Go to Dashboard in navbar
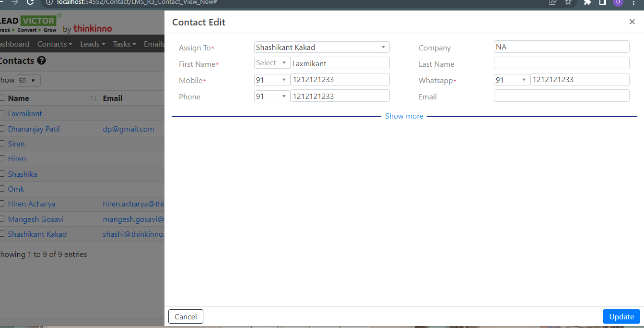644x328 pixels. [x=14, y=44]
